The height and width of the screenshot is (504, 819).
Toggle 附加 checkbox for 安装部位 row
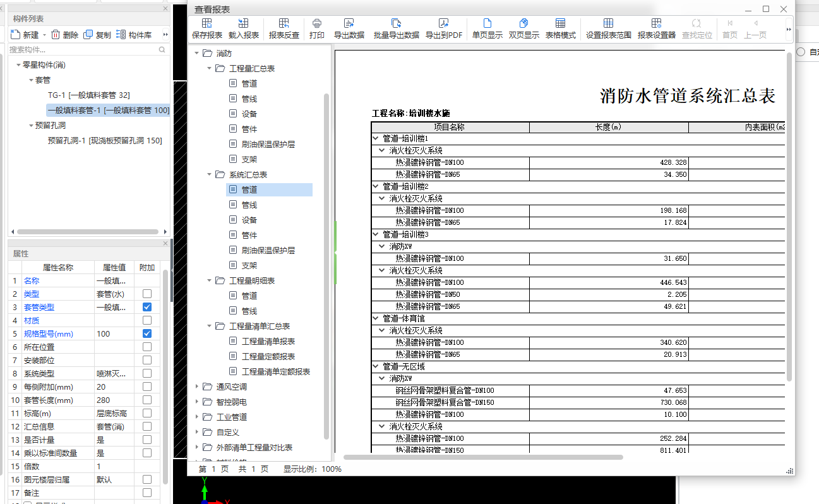[147, 360]
